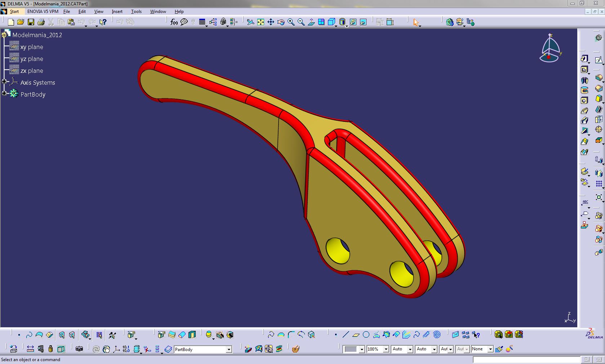605x364 pixels.
Task: Click the Paste clipboard icon
Action: (71, 22)
